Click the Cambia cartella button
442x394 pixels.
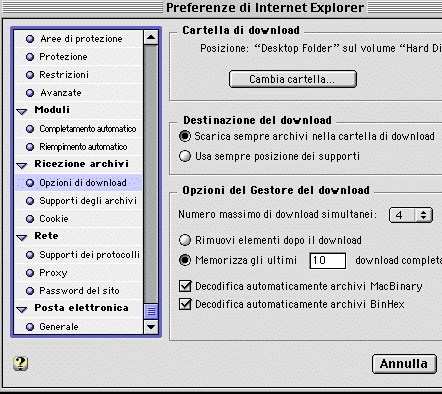pyautogui.click(x=293, y=79)
